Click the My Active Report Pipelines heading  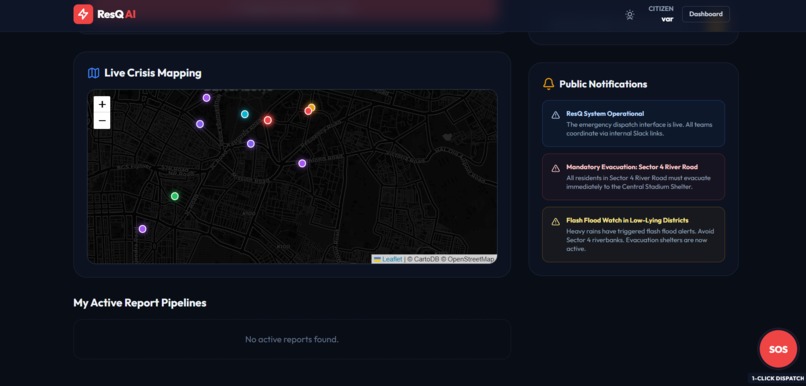click(x=140, y=303)
